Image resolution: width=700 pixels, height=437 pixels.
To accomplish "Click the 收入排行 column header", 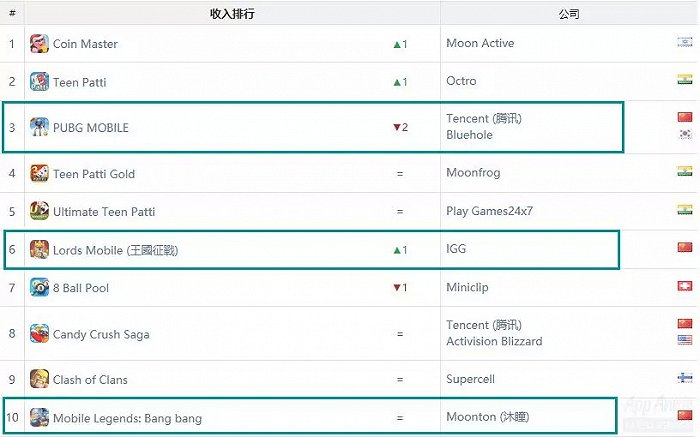I will (x=232, y=14).
